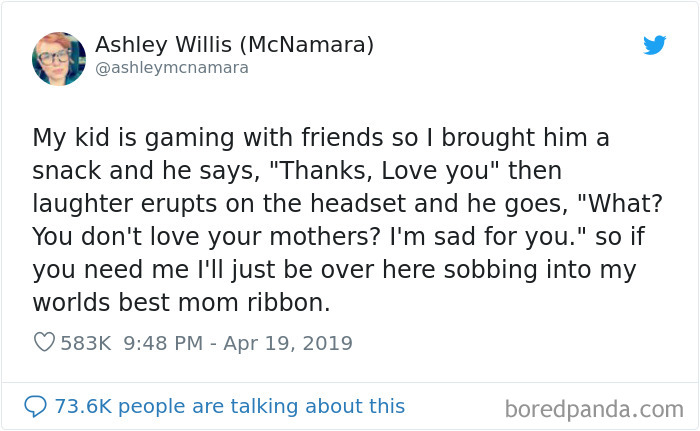Click the 583K likes count
Viewport: 700px width, 431px height.
86,343
